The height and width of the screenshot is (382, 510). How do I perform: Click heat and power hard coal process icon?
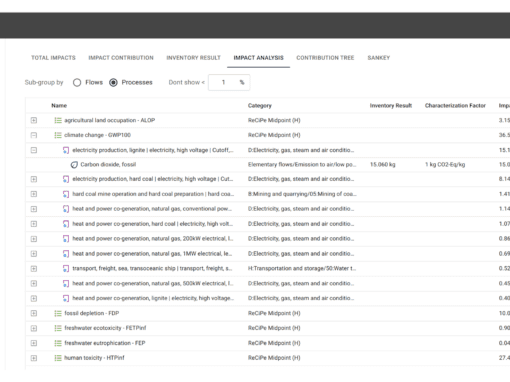(66, 224)
